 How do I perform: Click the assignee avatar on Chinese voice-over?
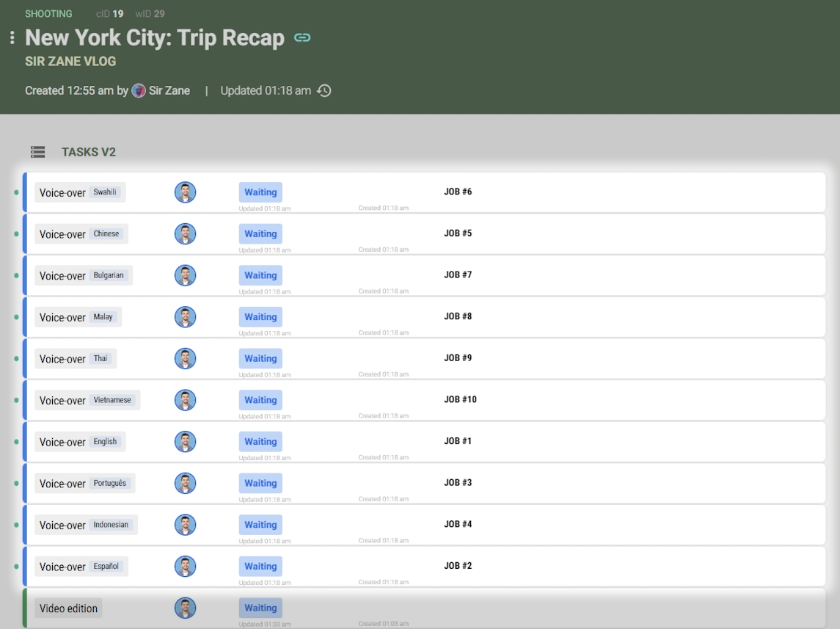(185, 234)
